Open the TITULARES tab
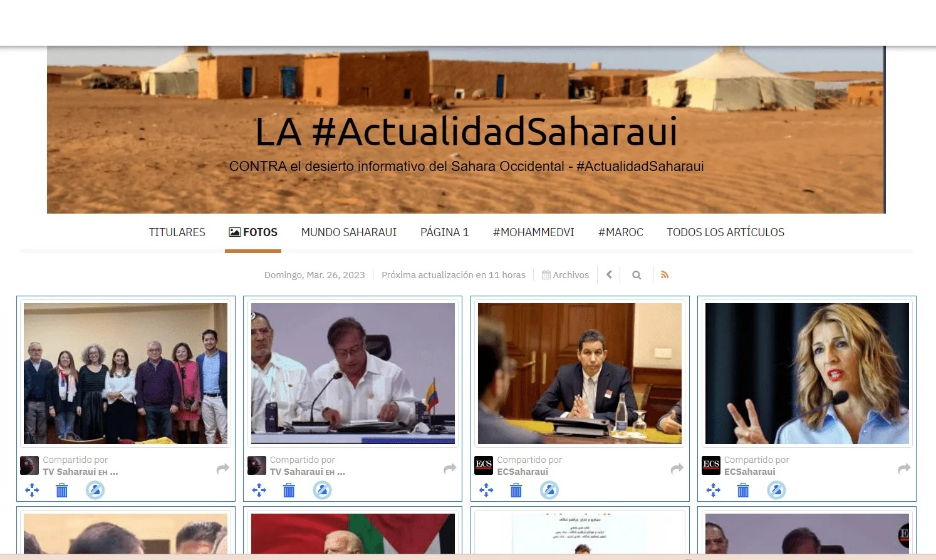 point(177,232)
